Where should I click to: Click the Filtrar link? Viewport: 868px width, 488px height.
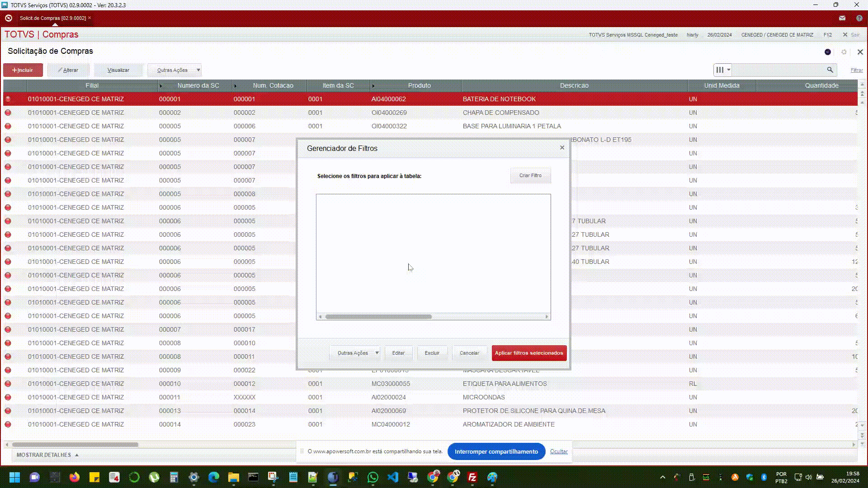[x=856, y=70]
